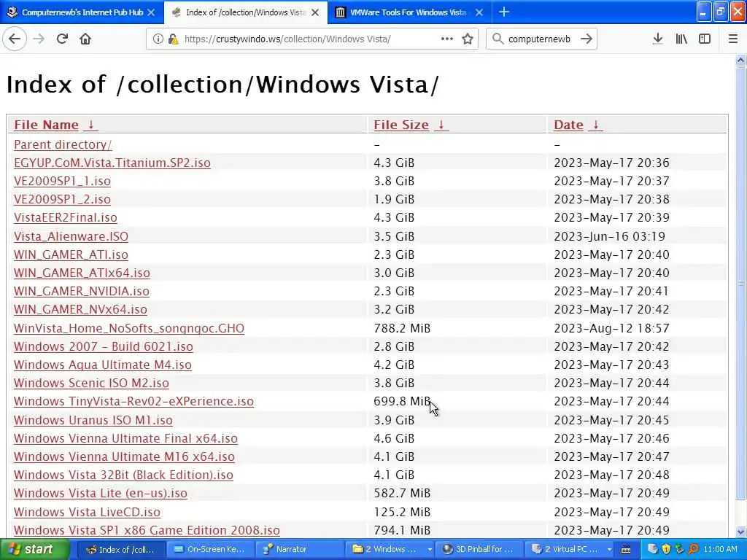747x560 pixels.
Task: Open a new browser tab
Action: [x=503, y=12]
